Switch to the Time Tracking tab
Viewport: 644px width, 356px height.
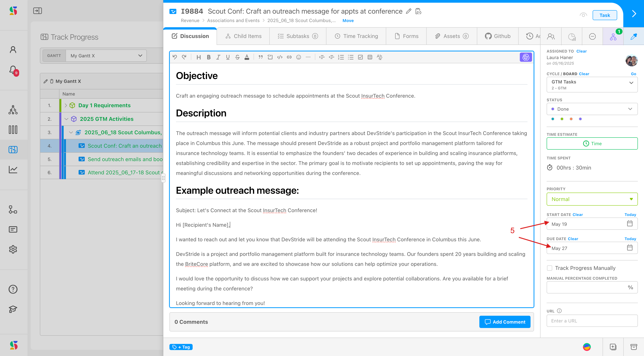click(356, 36)
